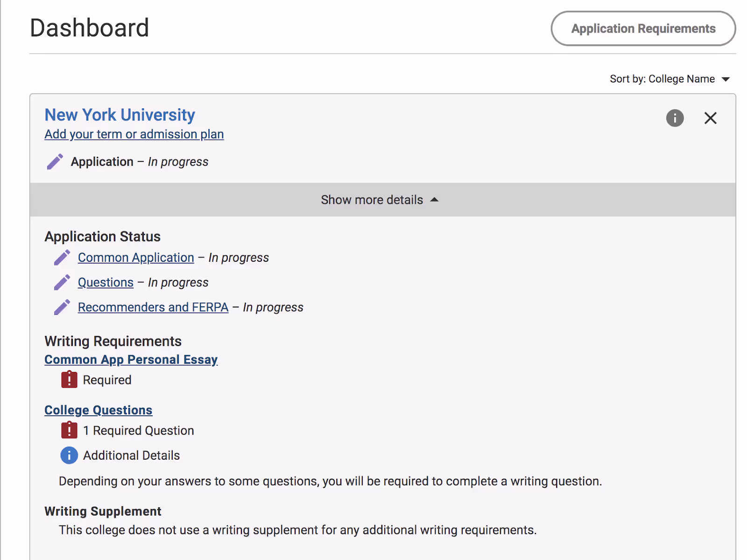Open the Recommenders and FERPA link

[153, 307]
